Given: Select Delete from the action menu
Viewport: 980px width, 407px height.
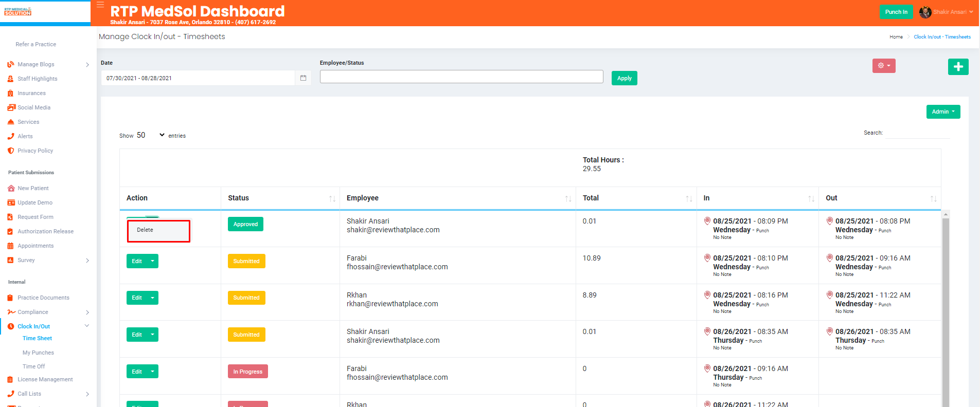Looking at the screenshot, I should (158, 231).
